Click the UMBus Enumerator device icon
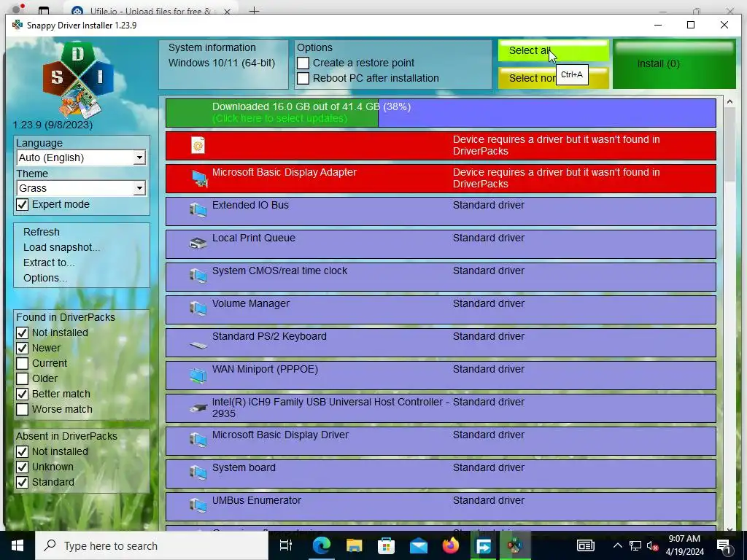 (198, 505)
